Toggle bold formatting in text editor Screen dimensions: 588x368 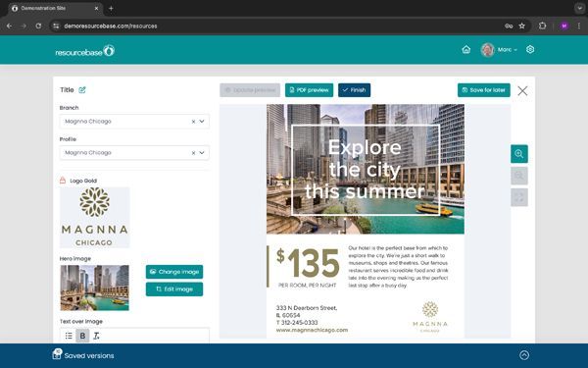pos(82,336)
